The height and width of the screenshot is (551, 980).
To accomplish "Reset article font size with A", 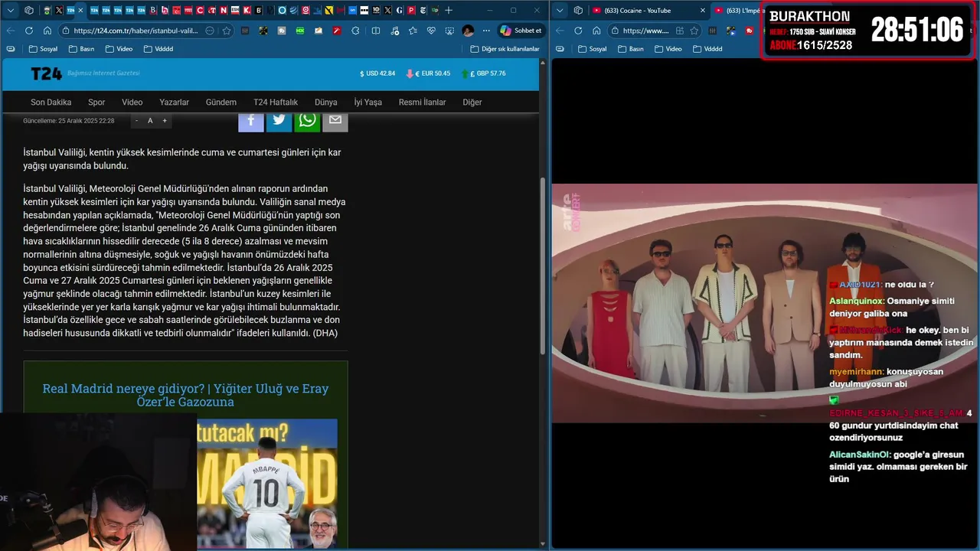I will (x=150, y=120).
